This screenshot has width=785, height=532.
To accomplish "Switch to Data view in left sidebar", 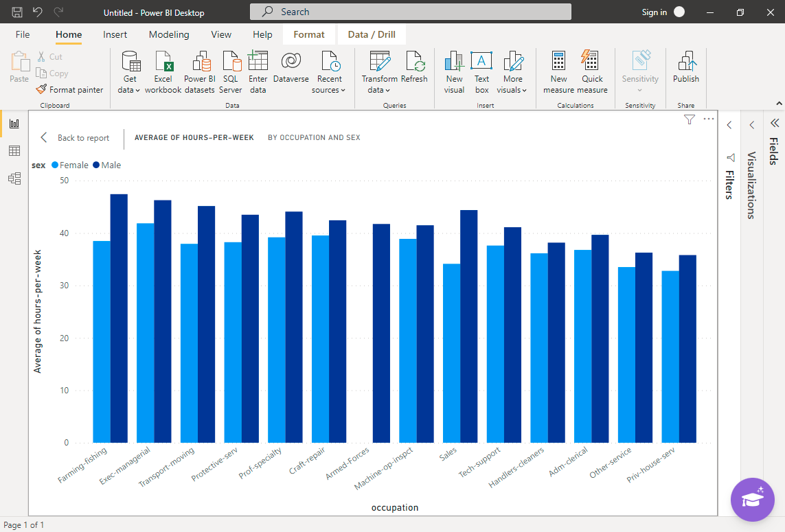I will [14, 150].
